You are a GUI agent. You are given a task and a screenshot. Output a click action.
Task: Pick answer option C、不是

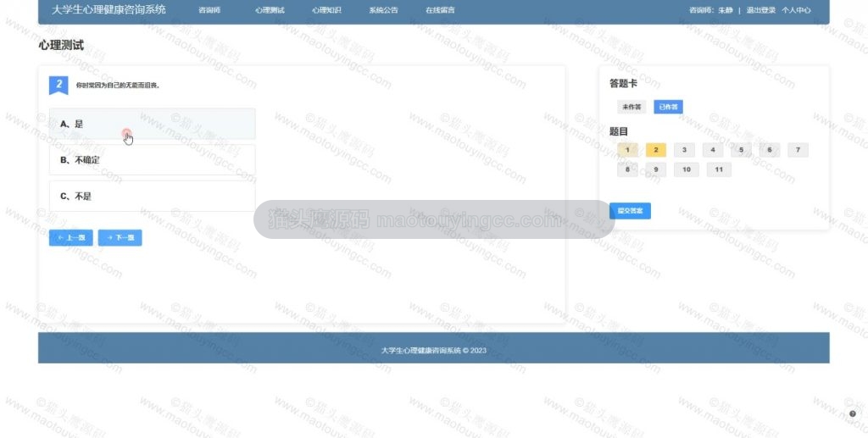(x=153, y=196)
